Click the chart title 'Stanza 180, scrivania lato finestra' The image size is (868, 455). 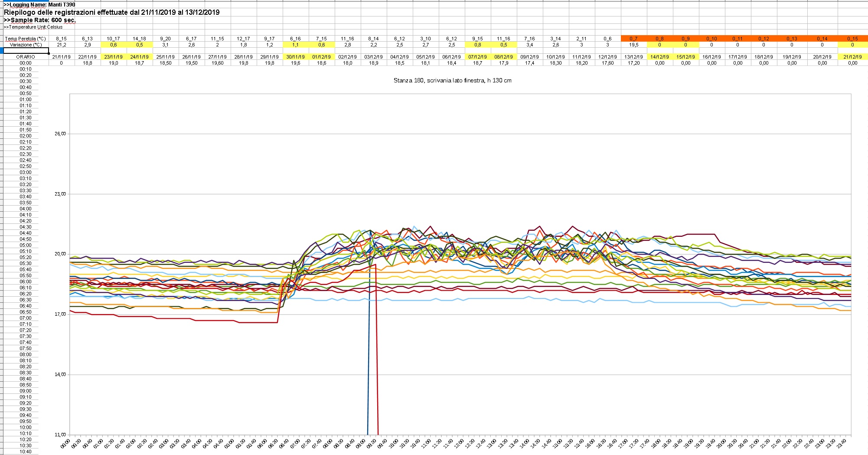[452, 81]
